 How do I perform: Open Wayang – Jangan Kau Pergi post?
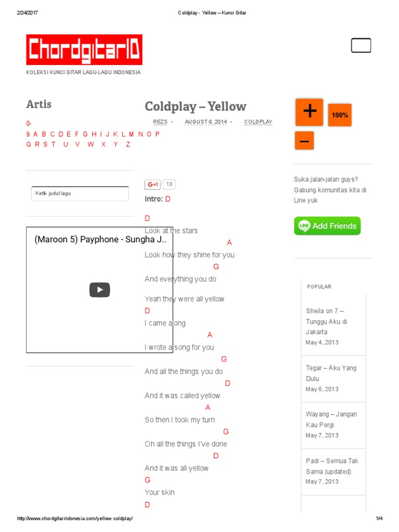331,419
